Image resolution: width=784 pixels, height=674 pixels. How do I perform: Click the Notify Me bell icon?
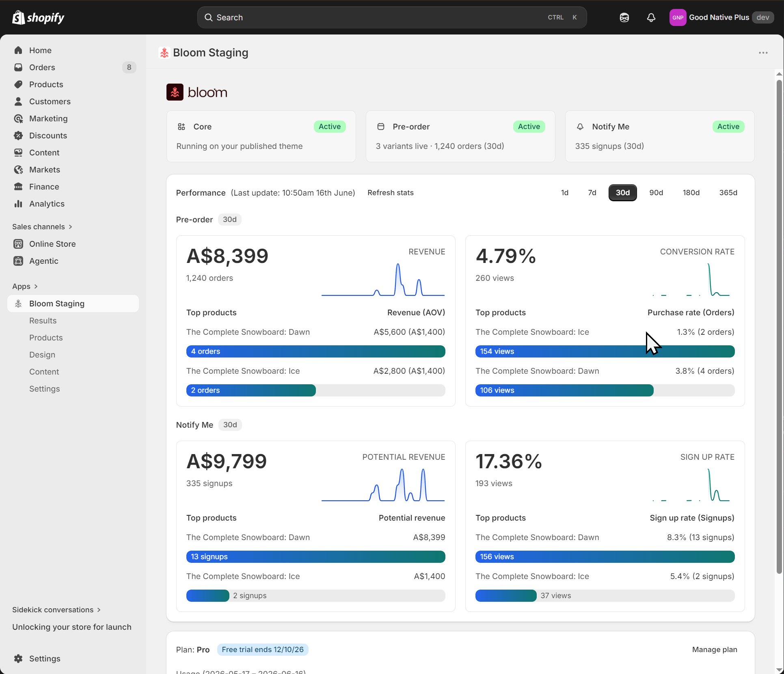580,127
